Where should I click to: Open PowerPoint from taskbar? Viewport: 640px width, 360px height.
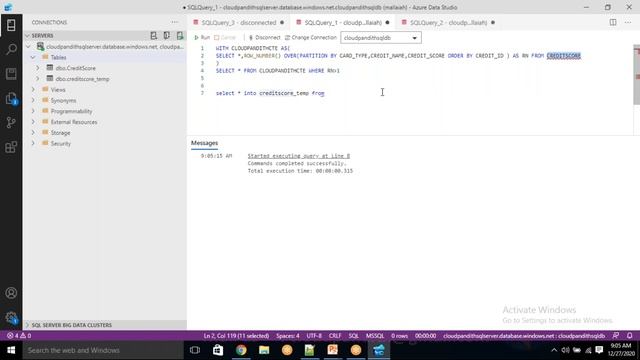point(333,350)
